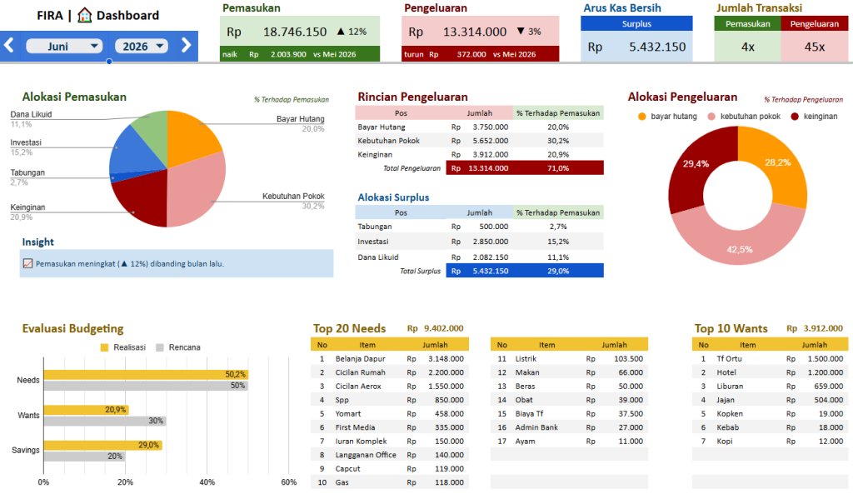Go to next month with right arrow
The width and height of the screenshot is (853, 504).
186,45
